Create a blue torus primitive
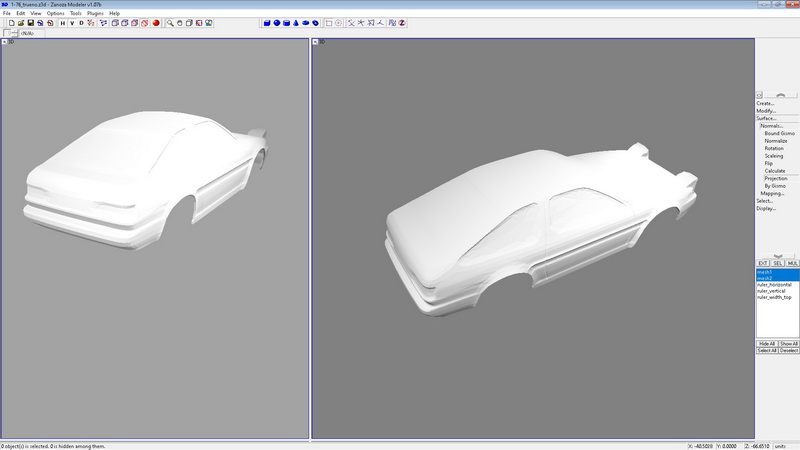Screen dimensions: 800x450 pyautogui.click(x=314, y=22)
